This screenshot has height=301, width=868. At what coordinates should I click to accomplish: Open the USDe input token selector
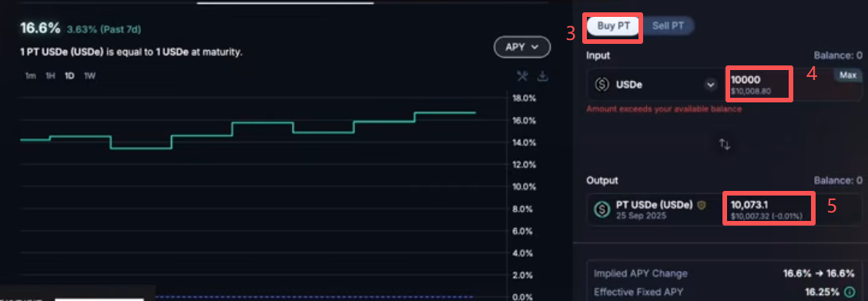710,85
